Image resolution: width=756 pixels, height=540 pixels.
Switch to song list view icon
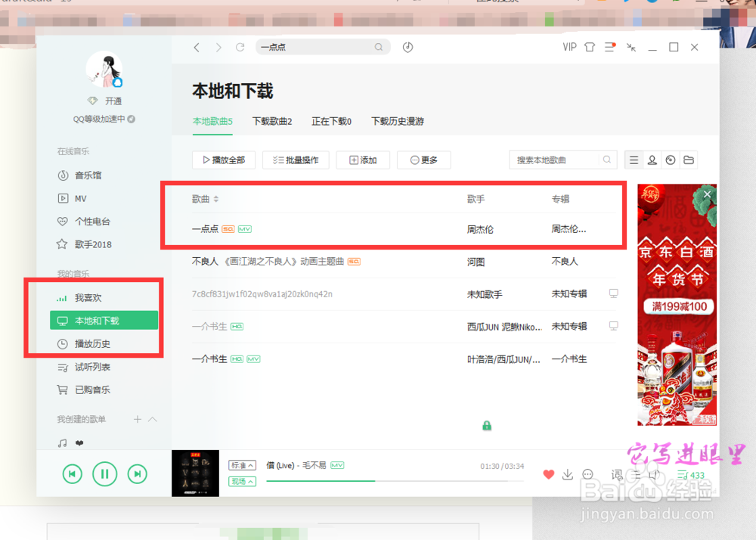click(x=634, y=160)
